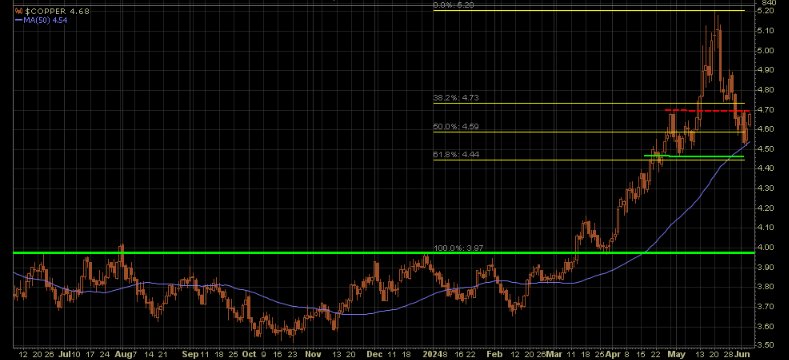Select the 0.0%: 5.20 Fibonacci label
Image resolution: width=789 pixels, height=360 pixels.
pyautogui.click(x=453, y=6)
